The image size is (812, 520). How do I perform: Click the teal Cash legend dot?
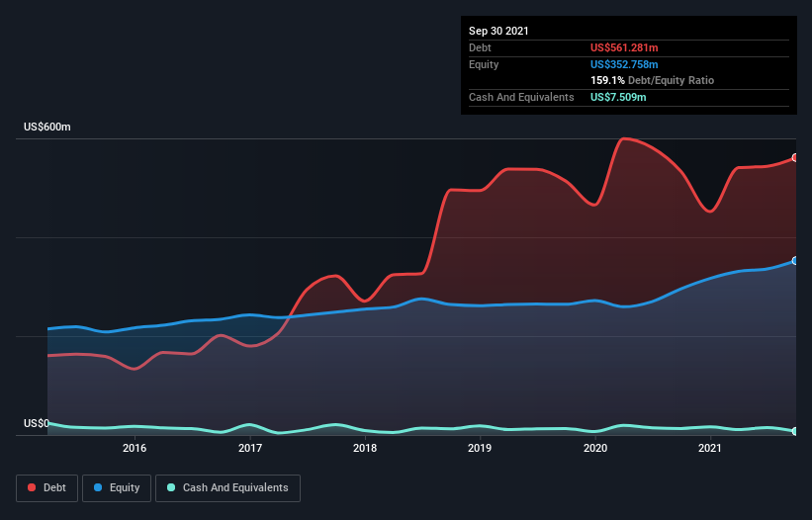coord(171,487)
